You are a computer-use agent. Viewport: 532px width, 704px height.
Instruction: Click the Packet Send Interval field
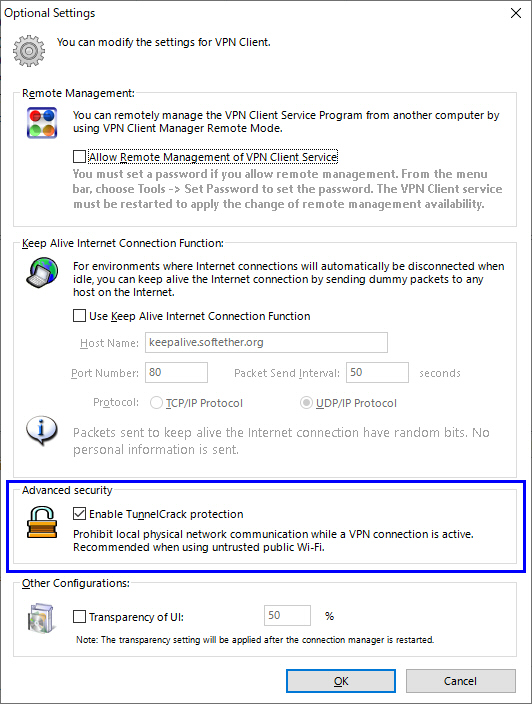click(377, 373)
